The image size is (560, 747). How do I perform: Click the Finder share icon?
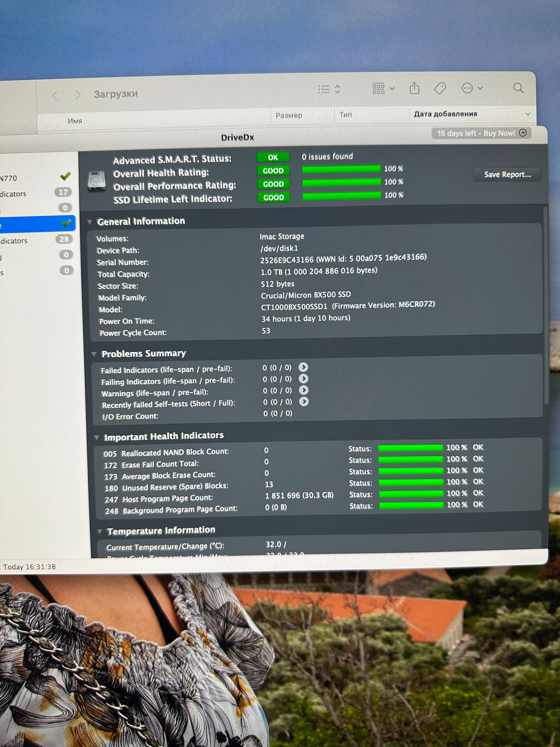414,88
